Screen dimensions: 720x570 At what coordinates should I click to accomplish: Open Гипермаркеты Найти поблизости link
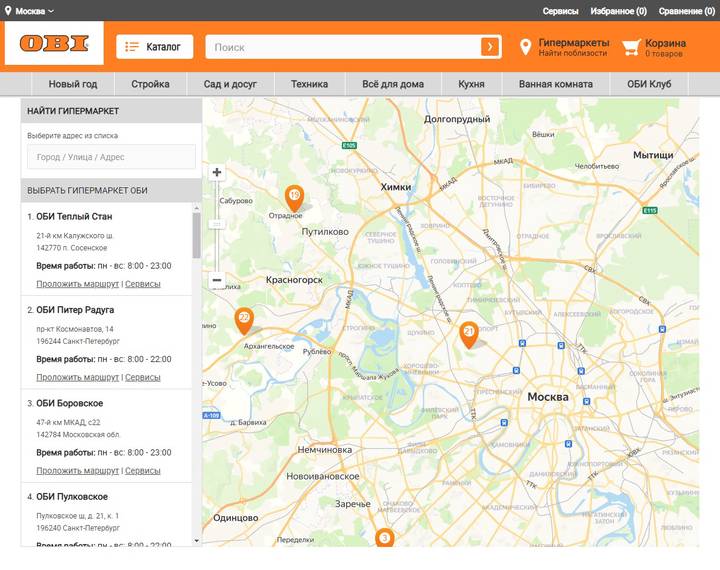(x=574, y=47)
